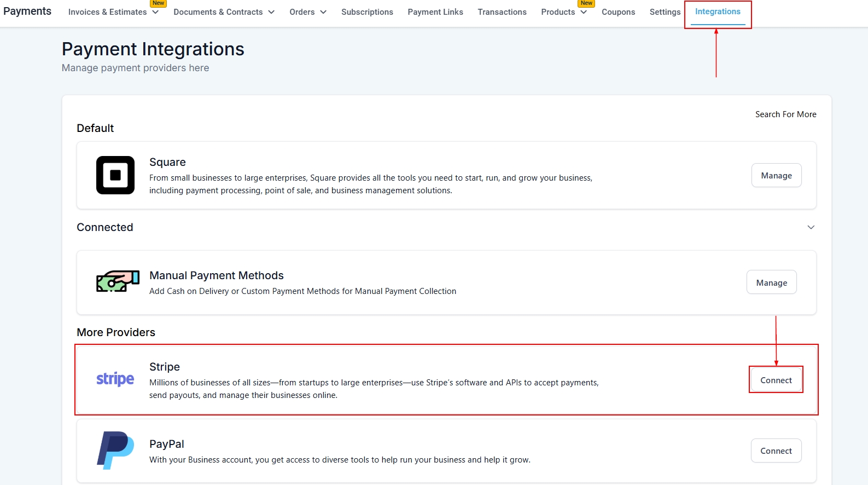The height and width of the screenshot is (485, 868).
Task: Click the Manual Payment Methods cash icon
Action: (118, 281)
